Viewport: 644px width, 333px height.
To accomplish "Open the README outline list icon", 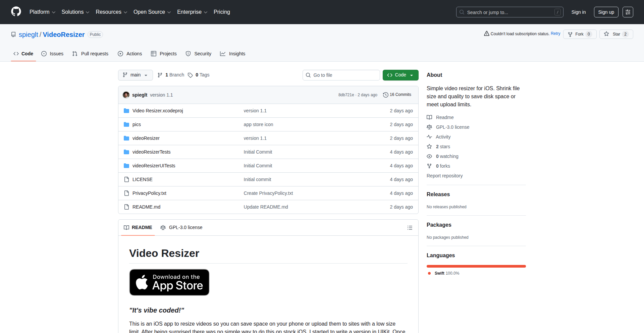I will (x=410, y=228).
